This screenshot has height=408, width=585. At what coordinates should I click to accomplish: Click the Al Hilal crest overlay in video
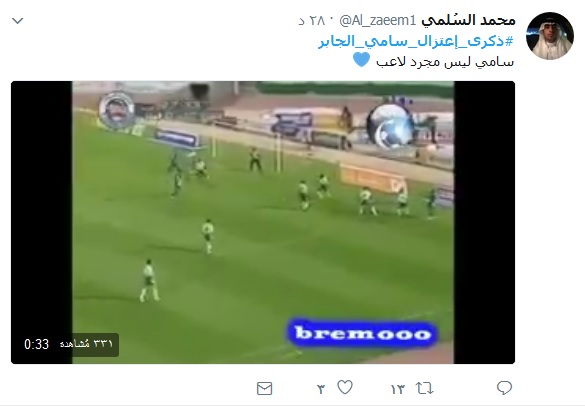click(x=390, y=125)
